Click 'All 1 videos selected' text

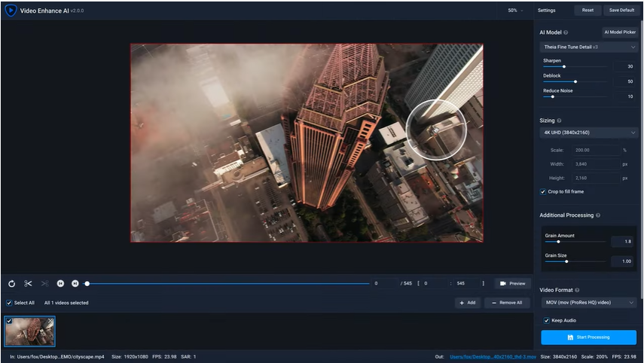coord(66,303)
